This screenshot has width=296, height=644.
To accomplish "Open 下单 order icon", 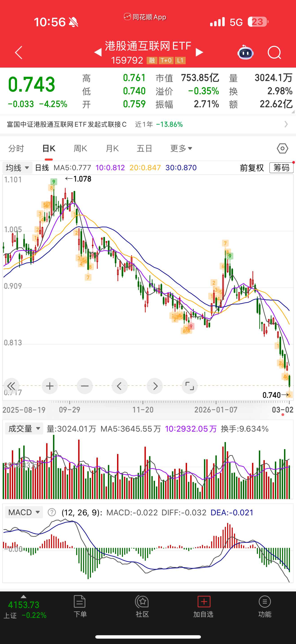I will point(80,606).
